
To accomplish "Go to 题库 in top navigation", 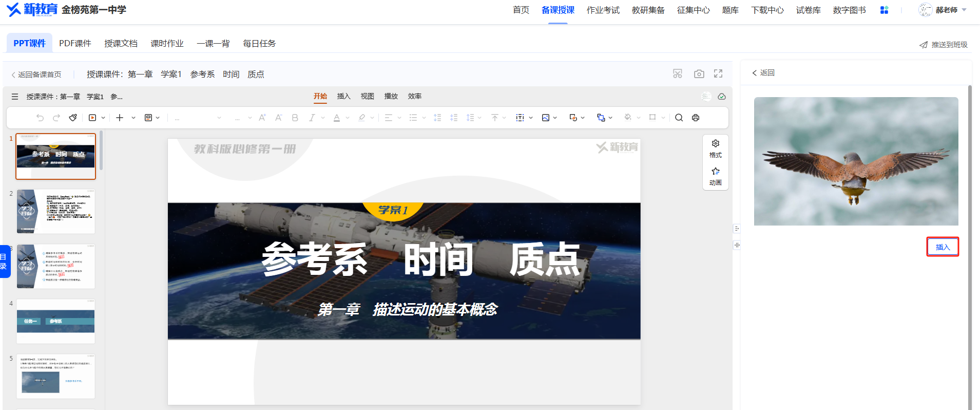I will tap(730, 10).
